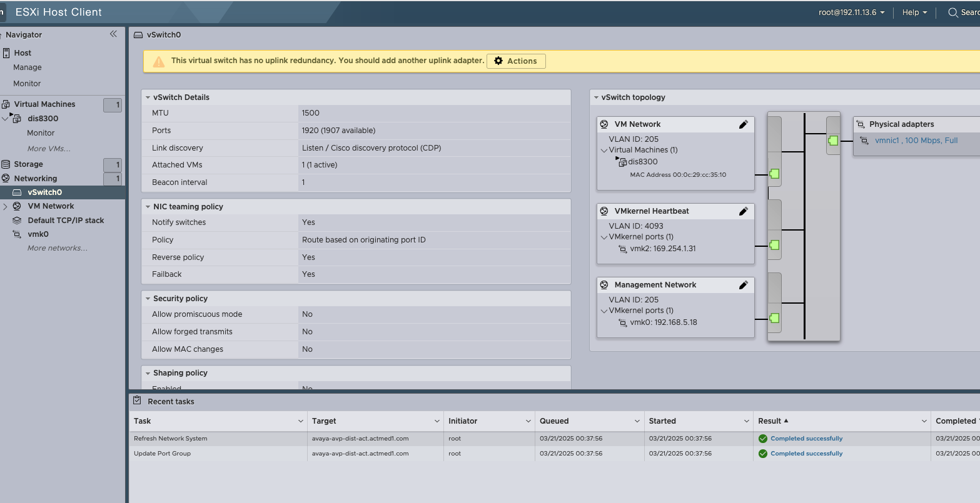Click the Recent tasks clipboard icon
980x503 pixels.
coord(137,401)
